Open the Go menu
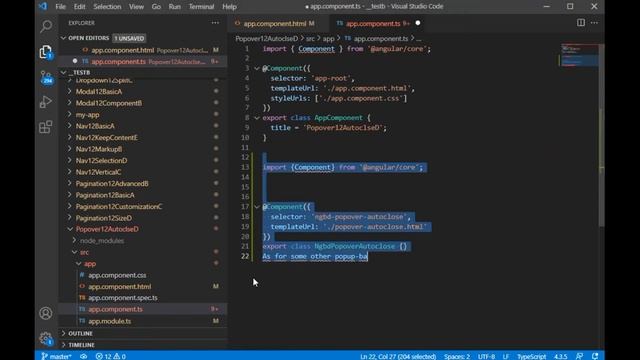The width and height of the screenshot is (640, 360). click(x=156, y=7)
